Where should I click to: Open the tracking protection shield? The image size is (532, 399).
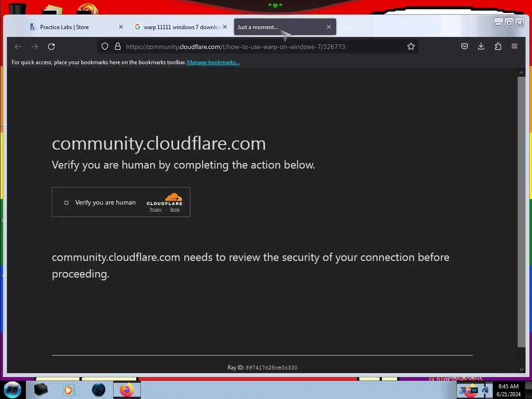pyautogui.click(x=105, y=47)
